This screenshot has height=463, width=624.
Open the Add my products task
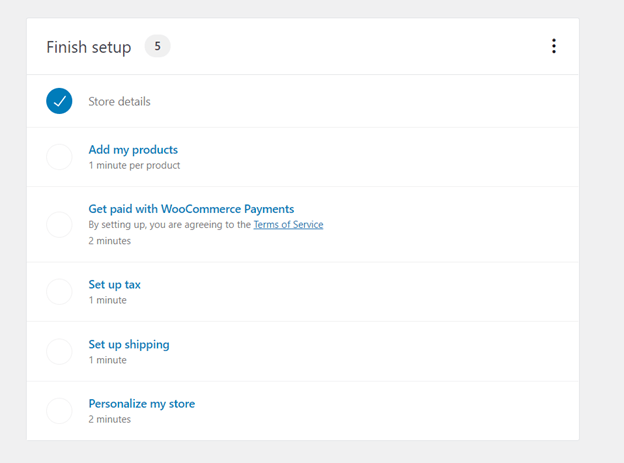pos(133,150)
